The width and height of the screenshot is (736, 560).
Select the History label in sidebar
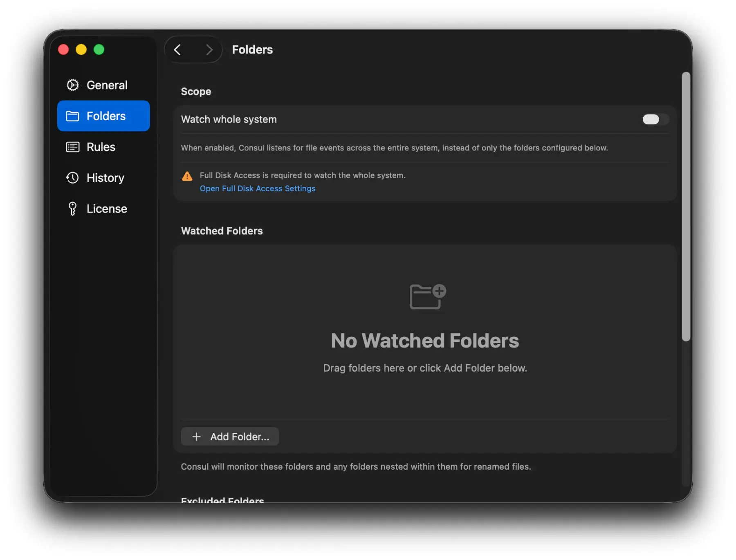pyautogui.click(x=105, y=178)
